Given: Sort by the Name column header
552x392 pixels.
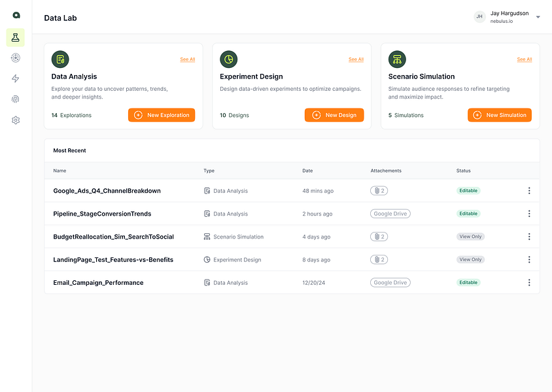Looking at the screenshot, I should click(x=60, y=171).
